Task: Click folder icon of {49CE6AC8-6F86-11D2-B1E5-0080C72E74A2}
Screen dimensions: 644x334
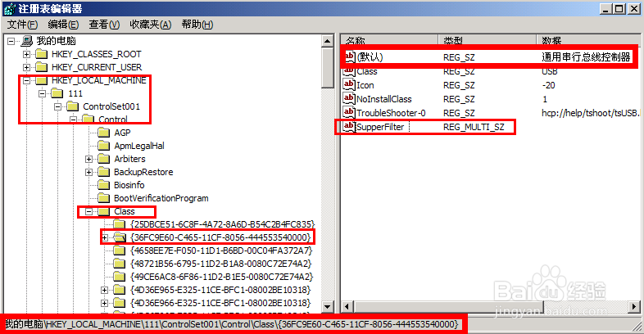Action: point(119,277)
